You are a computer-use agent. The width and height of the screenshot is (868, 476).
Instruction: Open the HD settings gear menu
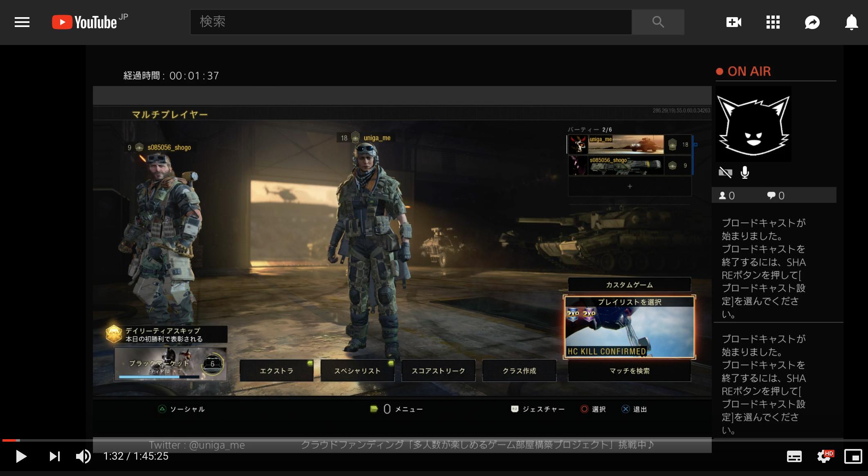(x=823, y=456)
